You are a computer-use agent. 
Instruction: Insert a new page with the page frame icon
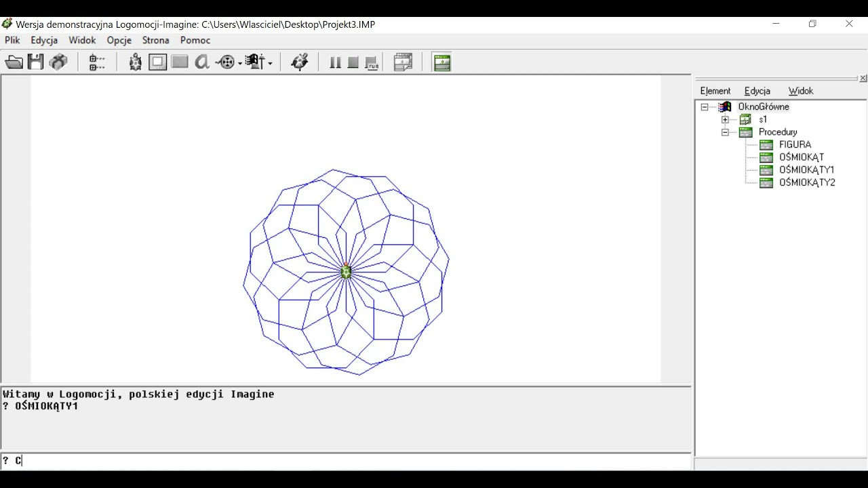tap(157, 62)
